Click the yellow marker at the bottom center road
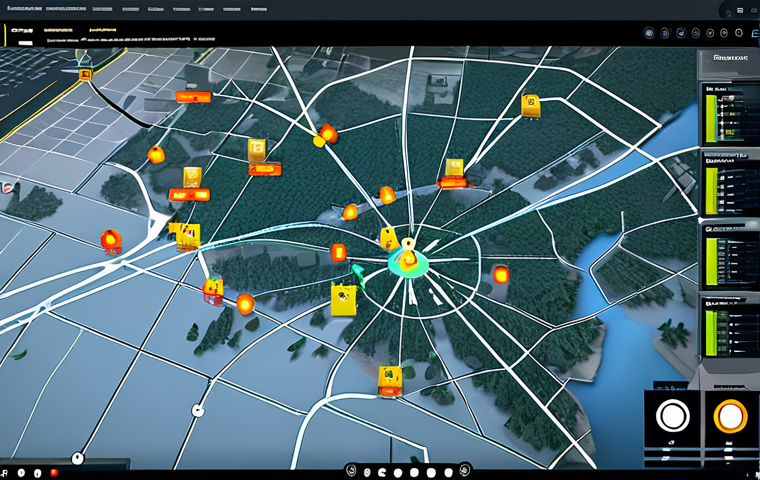The height and width of the screenshot is (480, 760). click(389, 378)
